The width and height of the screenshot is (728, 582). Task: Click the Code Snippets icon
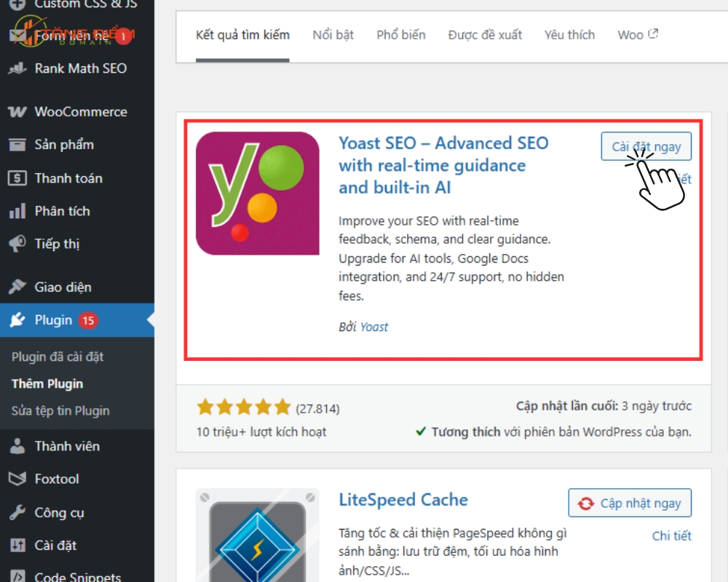[17, 576]
